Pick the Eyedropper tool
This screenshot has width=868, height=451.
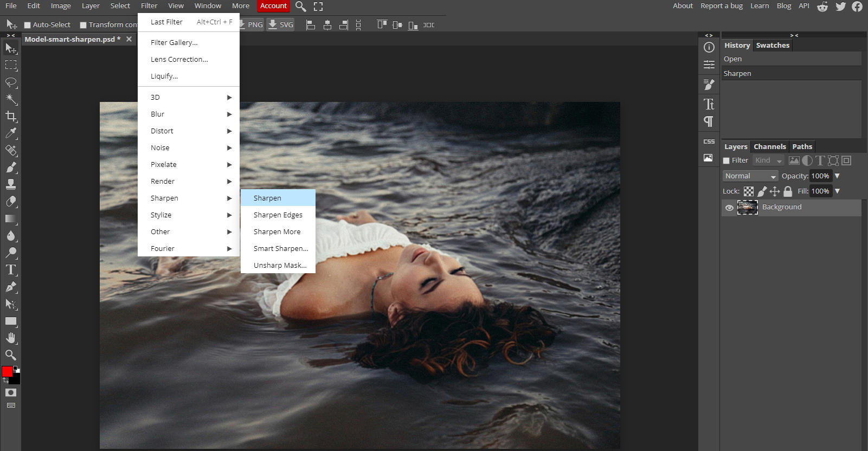tap(11, 133)
